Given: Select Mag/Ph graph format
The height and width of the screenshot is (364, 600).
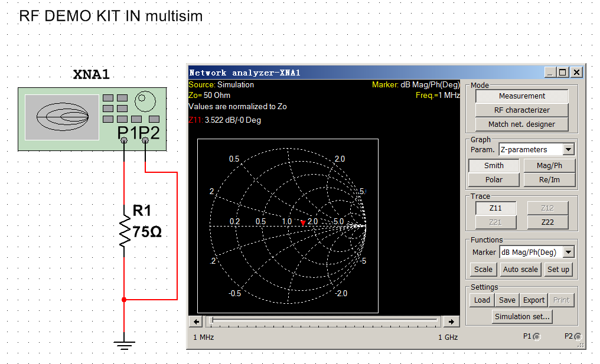Looking at the screenshot, I should coord(549,166).
